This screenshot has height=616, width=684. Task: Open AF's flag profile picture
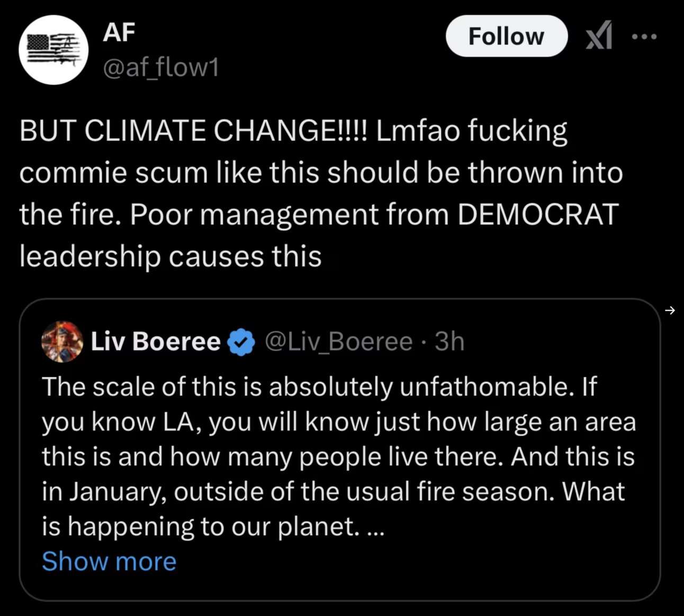(x=53, y=50)
